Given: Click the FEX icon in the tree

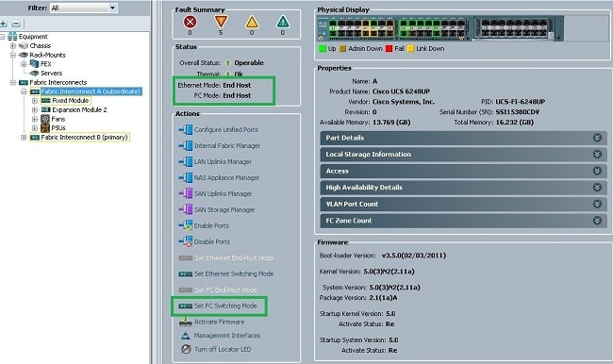Looking at the screenshot, I should 34,64.
